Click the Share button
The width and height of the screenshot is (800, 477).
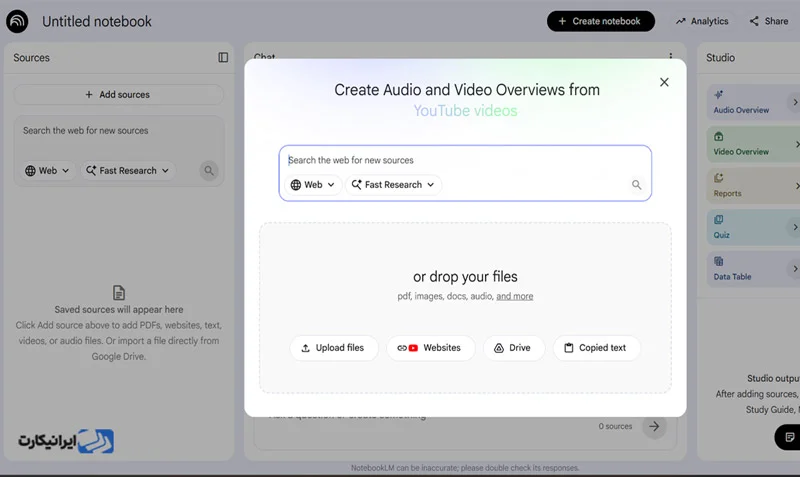(769, 21)
